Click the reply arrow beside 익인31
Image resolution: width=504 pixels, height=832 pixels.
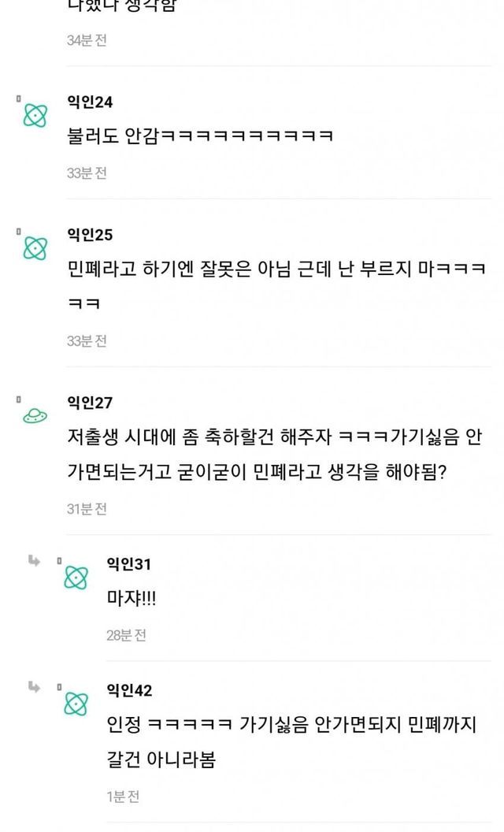pos(35,561)
